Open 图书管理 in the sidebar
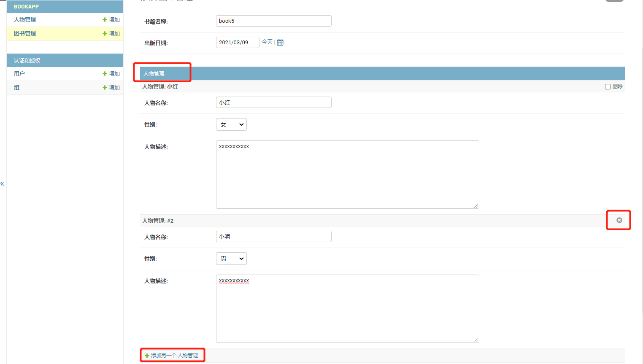The height and width of the screenshot is (364, 643). (25, 33)
